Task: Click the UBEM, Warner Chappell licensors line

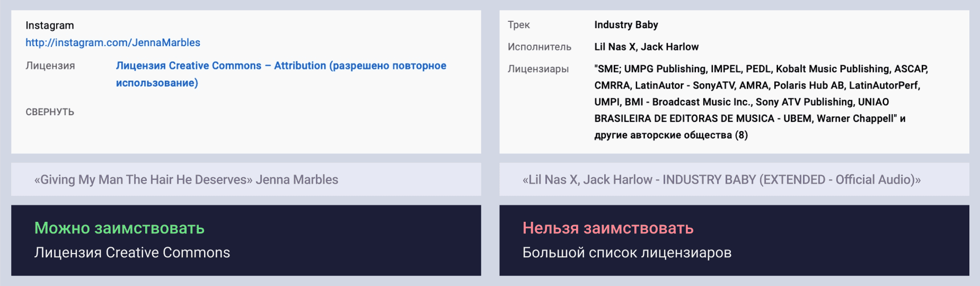Action: 749,118
